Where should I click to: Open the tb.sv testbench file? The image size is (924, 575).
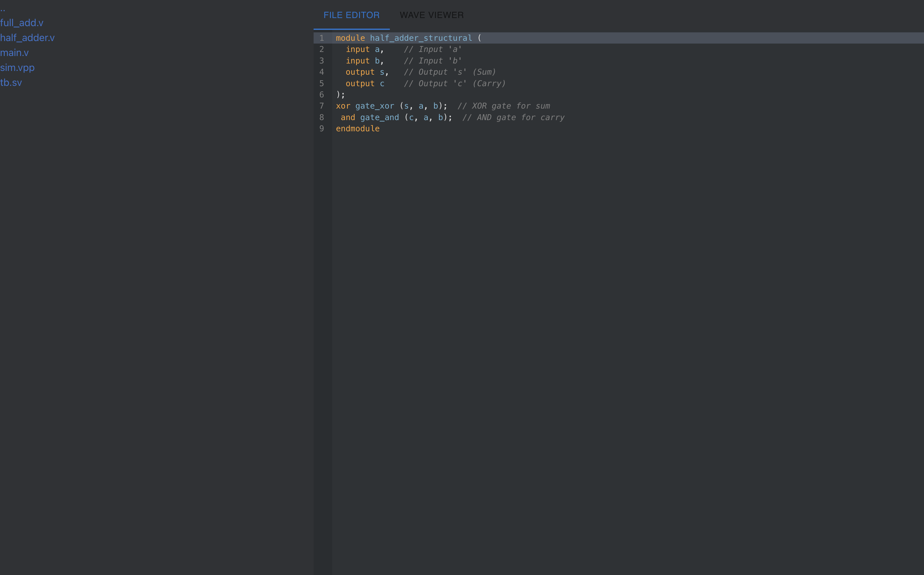point(11,82)
